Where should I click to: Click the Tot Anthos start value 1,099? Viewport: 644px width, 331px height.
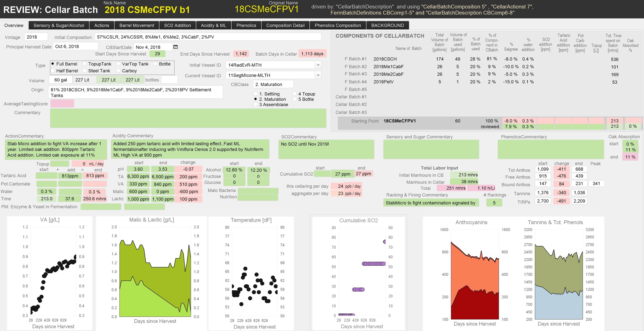543,169
